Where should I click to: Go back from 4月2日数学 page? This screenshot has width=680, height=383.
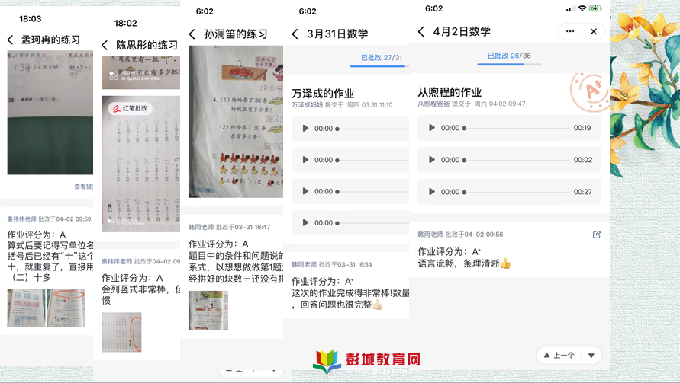421,32
